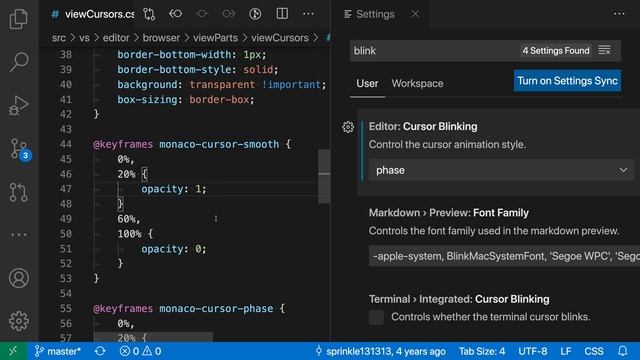Click 'editor' breadcrumb segment
640x360 pixels.
pyautogui.click(x=116, y=38)
